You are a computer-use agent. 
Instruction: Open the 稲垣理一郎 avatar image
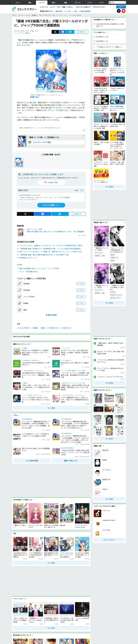(97, 482)
